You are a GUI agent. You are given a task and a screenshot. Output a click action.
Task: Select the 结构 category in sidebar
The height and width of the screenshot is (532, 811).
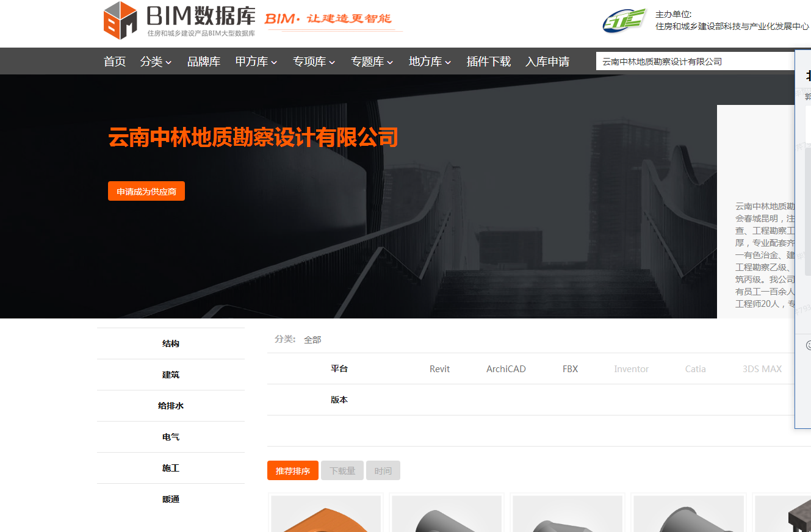tap(171, 343)
